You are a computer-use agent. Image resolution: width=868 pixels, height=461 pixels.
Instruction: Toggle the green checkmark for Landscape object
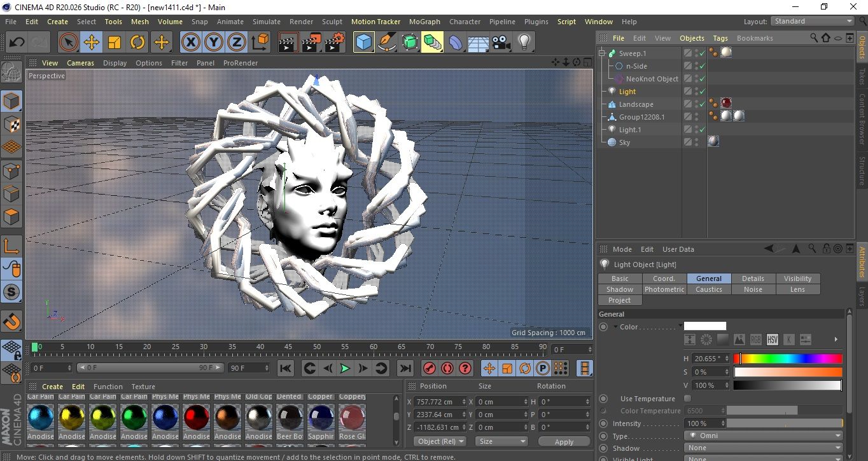coord(702,104)
